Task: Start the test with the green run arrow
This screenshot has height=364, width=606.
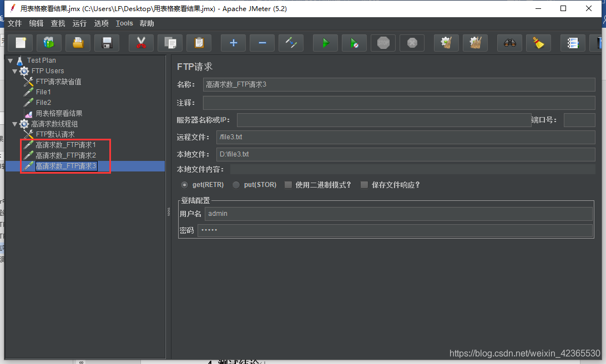Action: click(325, 43)
